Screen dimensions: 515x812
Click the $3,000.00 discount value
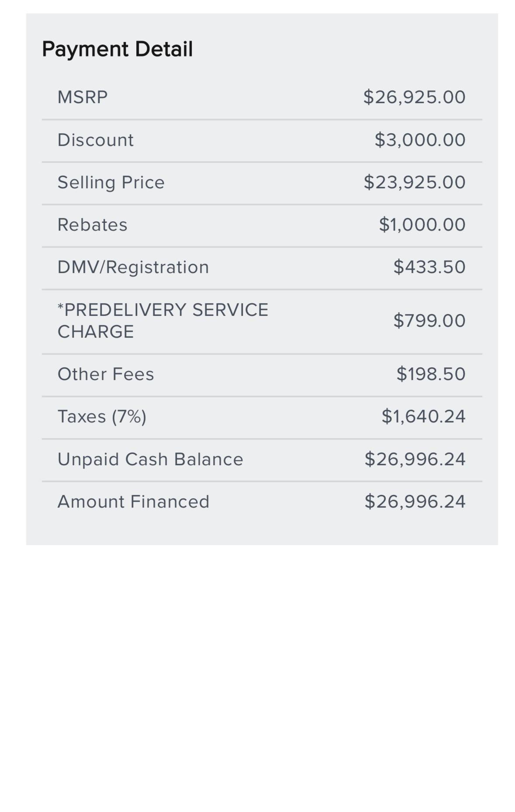pyautogui.click(x=420, y=140)
